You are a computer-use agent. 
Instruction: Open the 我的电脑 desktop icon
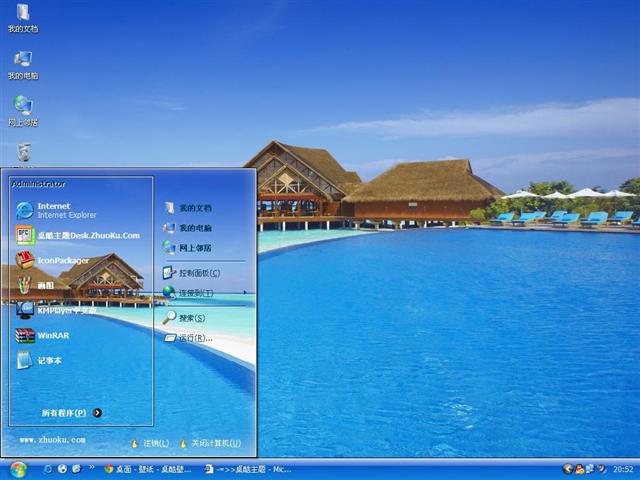pos(23,65)
